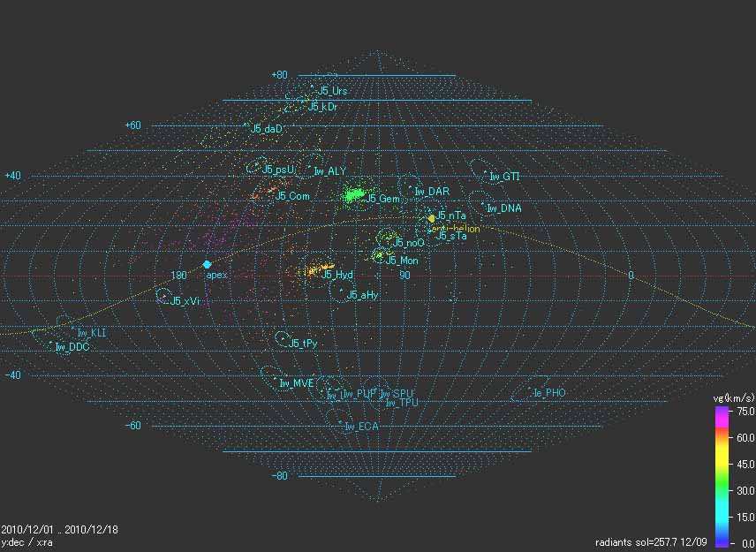Select the J5_tPy radiant circle
756x552 pixels.
tap(283, 339)
